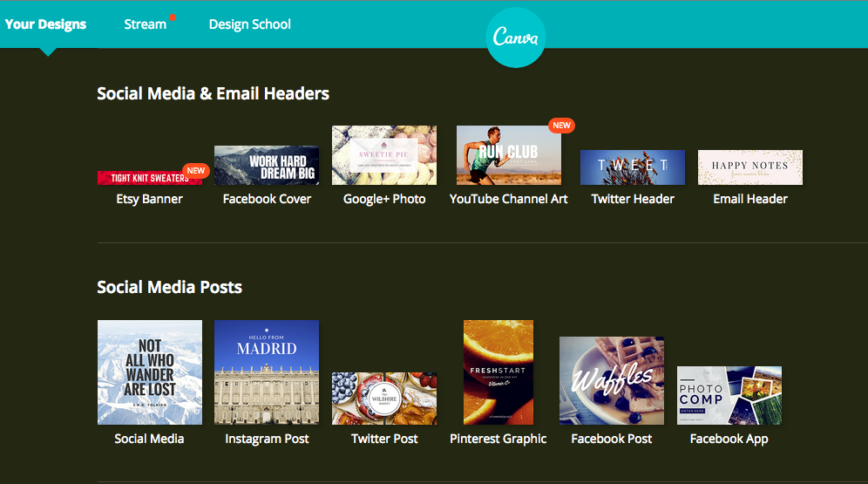Click the Facebook Cover label
The width and height of the screenshot is (868, 484).
coord(267,199)
